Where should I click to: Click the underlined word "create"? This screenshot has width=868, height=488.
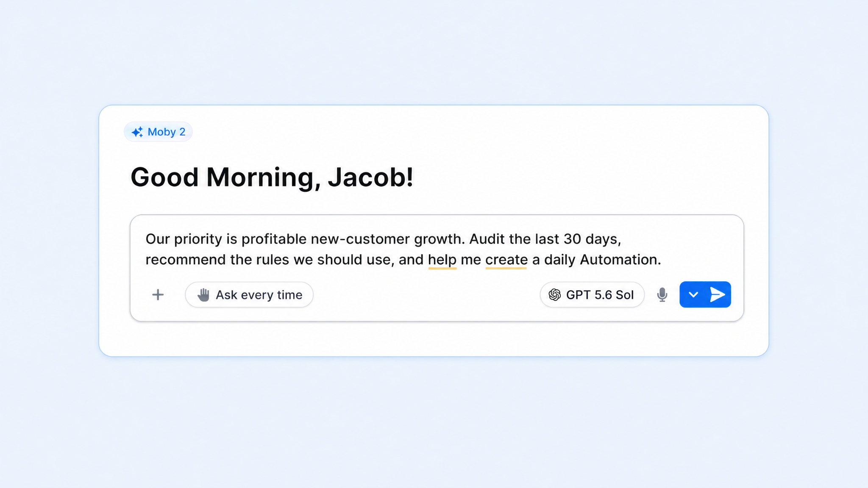point(506,260)
